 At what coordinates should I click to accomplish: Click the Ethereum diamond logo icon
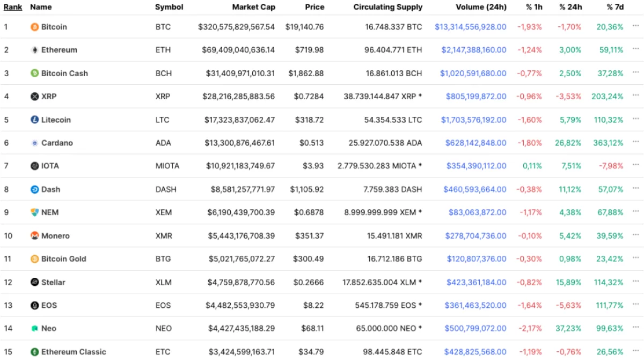click(x=35, y=50)
